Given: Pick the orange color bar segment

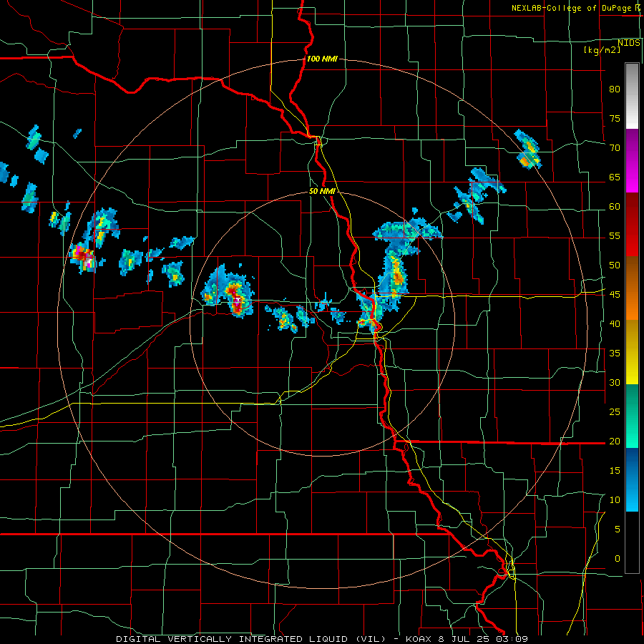Looking at the screenshot, I should 632,304.
